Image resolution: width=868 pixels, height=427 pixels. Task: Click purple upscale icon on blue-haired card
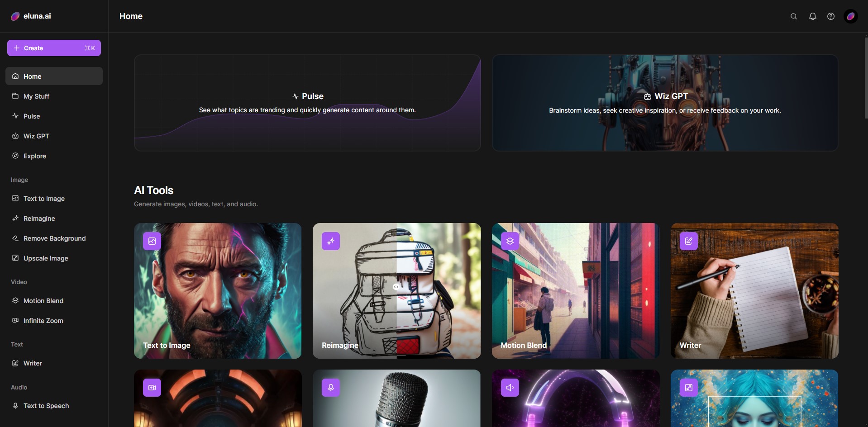[x=689, y=388]
